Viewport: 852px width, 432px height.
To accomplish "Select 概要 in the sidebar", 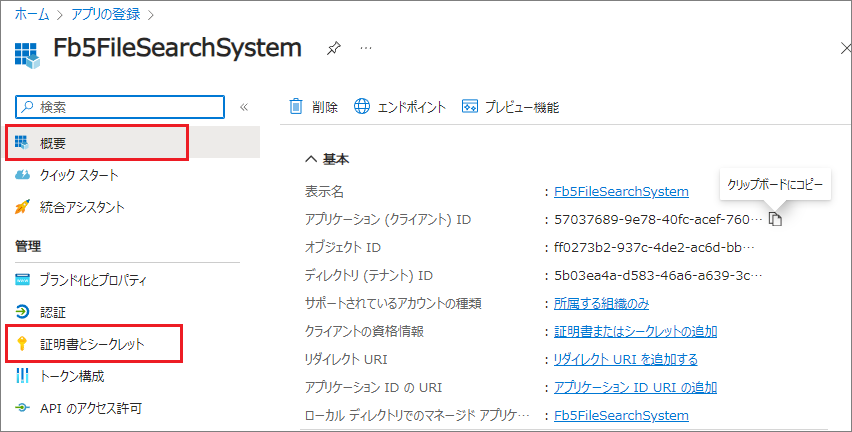I will pyautogui.click(x=54, y=143).
